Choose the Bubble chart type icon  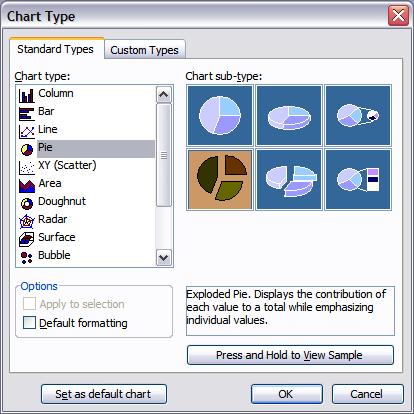(x=27, y=257)
